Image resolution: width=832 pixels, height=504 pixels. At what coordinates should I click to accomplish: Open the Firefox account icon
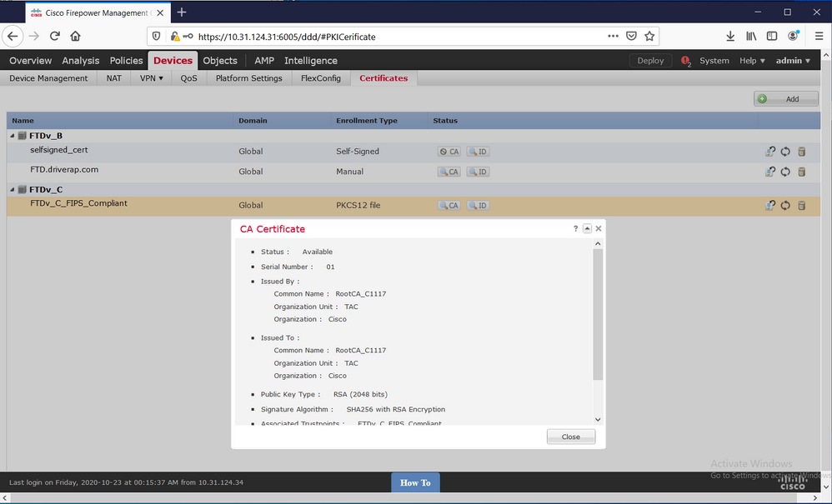coord(794,36)
